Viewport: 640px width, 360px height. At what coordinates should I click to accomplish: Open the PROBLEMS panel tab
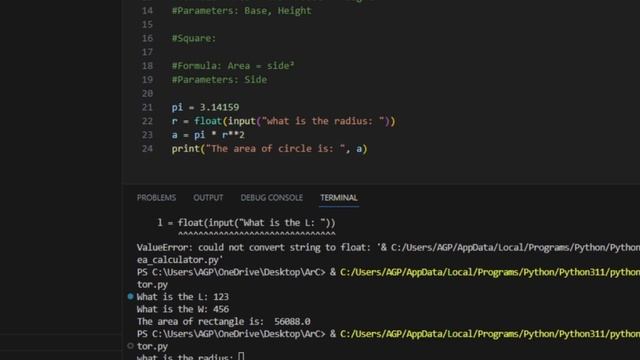(x=156, y=198)
